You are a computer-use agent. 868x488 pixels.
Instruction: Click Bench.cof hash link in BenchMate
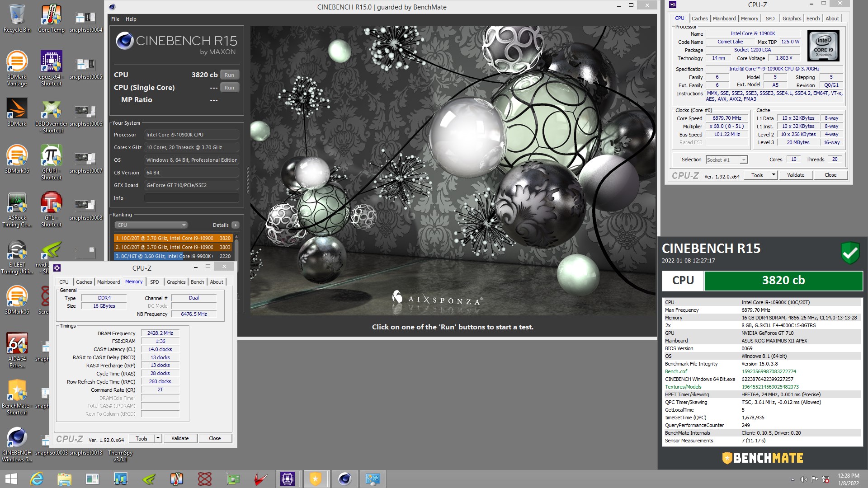(769, 371)
